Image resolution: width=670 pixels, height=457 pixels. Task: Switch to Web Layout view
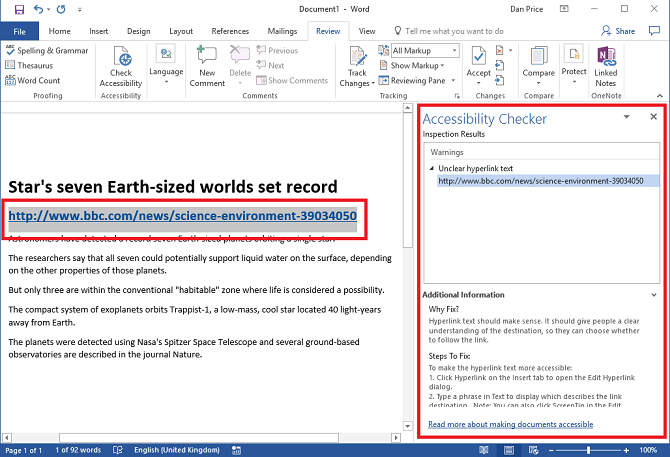tap(533, 450)
